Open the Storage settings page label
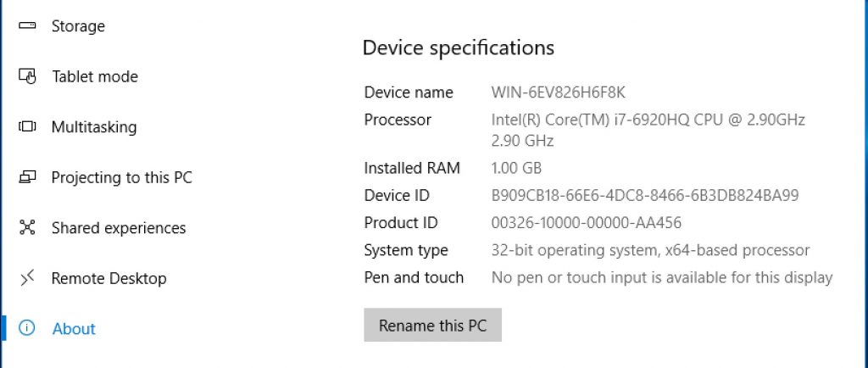The width and height of the screenshot is (868, 368). pyautogui.click(x=78, y=26)
